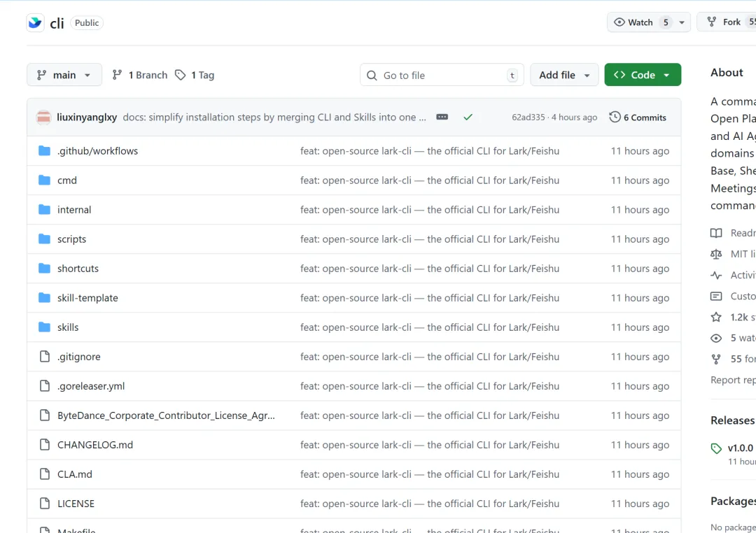Viewport: 756px width, 533px height.
Task: View the 1 Tag link
Action: point(195,75)
